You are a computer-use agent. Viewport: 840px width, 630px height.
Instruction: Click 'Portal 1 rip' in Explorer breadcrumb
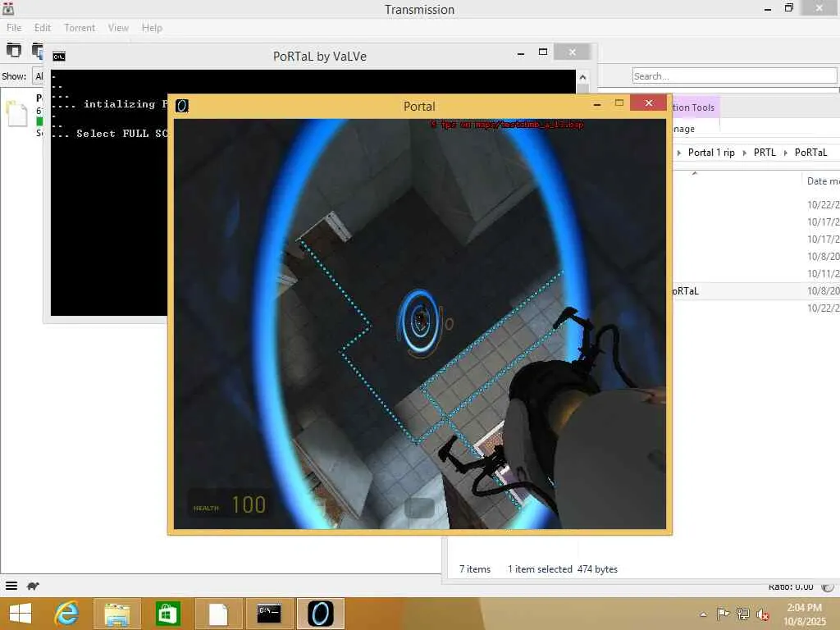[x=711, y=153]
